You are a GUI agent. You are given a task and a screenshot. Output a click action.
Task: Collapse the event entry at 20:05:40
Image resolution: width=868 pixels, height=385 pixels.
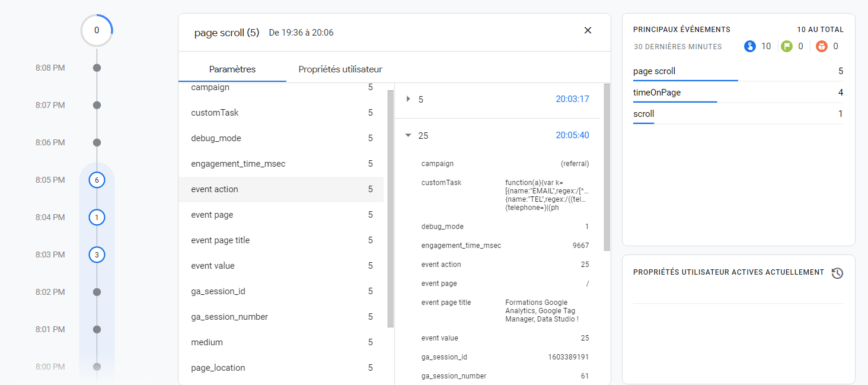pyautogui.click(x=408, y=135)
